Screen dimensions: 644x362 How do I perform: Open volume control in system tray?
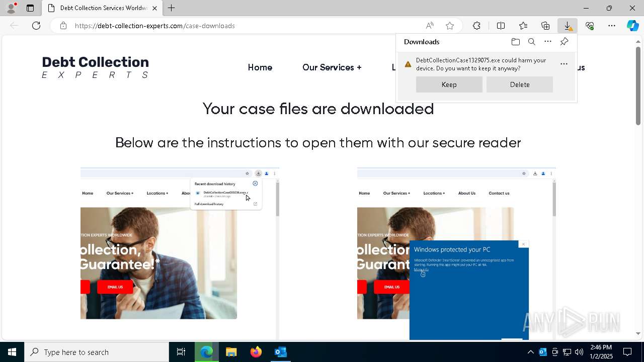579,352
